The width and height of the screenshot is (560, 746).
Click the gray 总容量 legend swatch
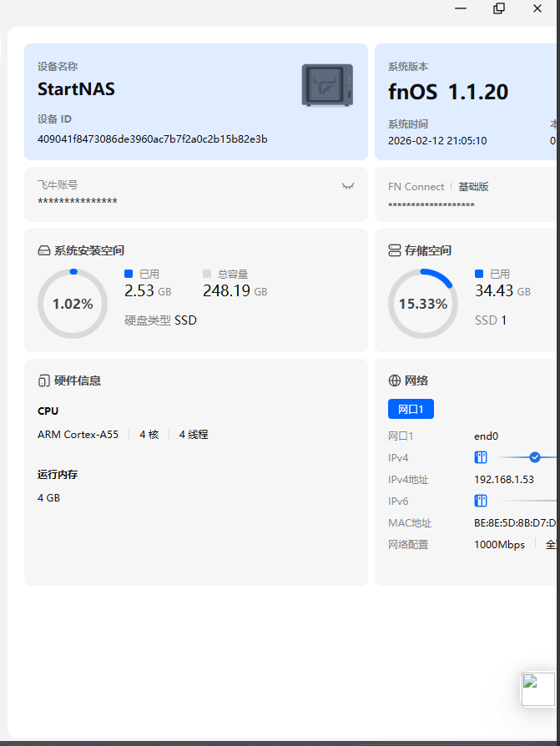207,274
